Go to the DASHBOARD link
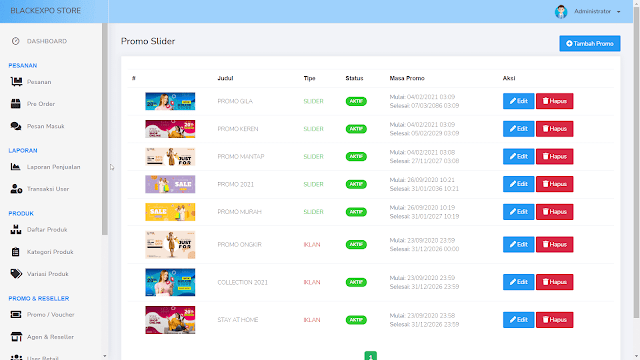Image resolution: width=640 pixels, height=360 pixels. pyautogui.click(x=47, y=41)
